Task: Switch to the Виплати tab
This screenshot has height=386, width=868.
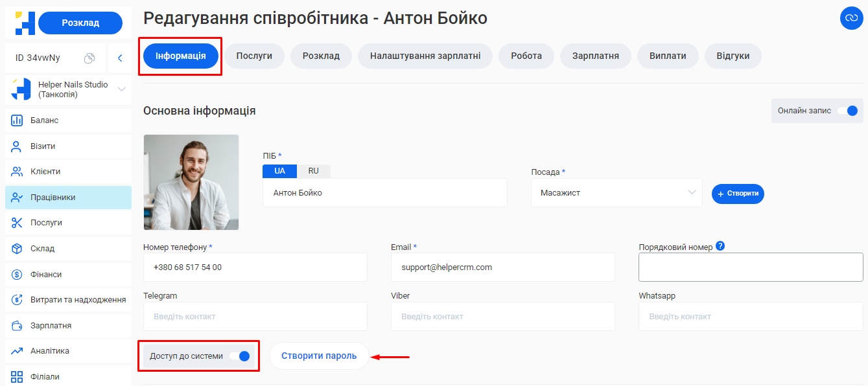Action: pyautogui.click(x=668, y=56)
